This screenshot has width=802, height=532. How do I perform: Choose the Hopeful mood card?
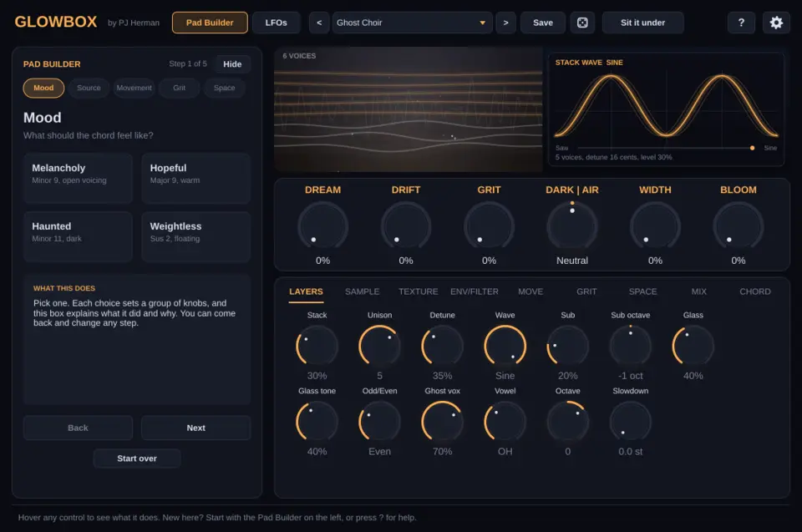coord(195,178)
